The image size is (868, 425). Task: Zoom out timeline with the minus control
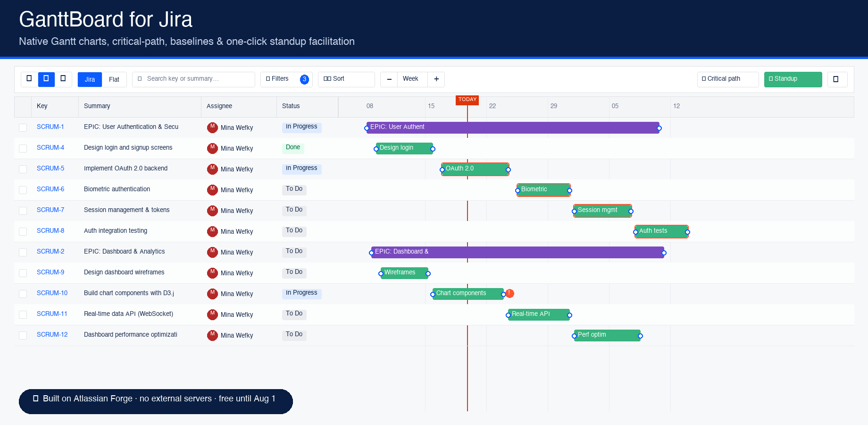coord(389,79)
